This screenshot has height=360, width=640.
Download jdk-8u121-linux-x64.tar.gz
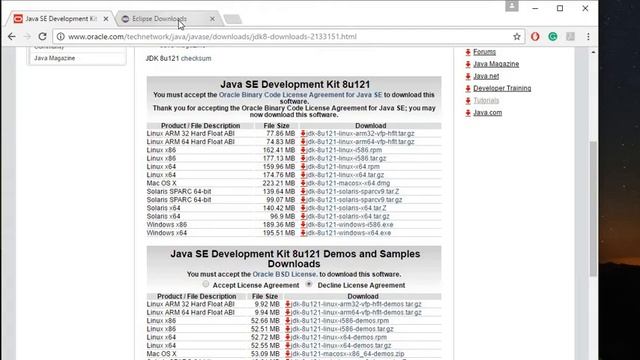point(345,175)
